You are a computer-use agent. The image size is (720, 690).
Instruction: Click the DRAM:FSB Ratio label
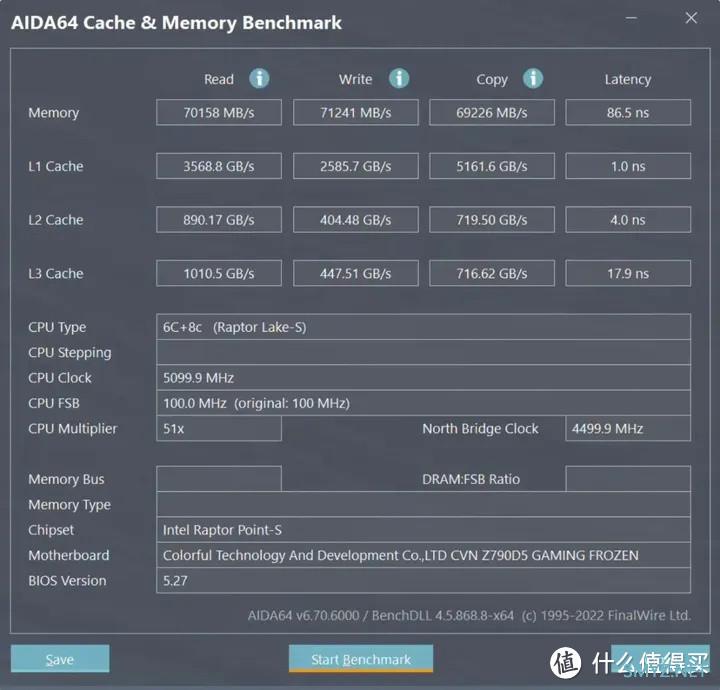[x=471, y=479]
